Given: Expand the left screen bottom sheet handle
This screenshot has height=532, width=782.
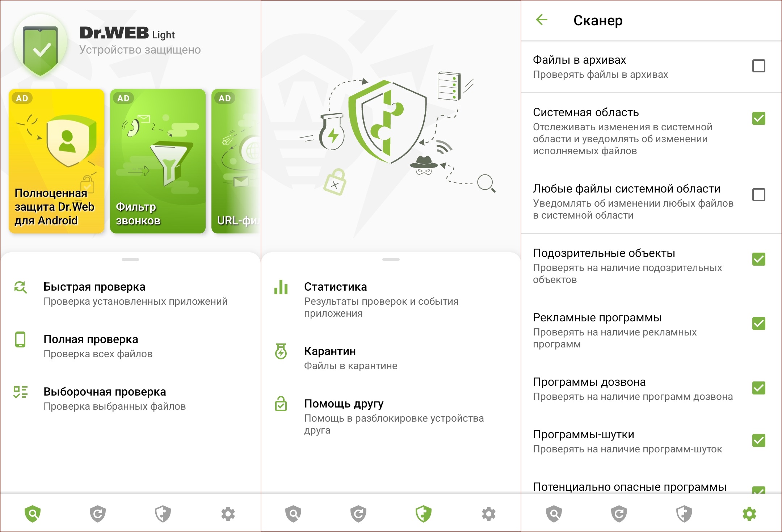Looking at the screenshot, I should coord(130,259).
